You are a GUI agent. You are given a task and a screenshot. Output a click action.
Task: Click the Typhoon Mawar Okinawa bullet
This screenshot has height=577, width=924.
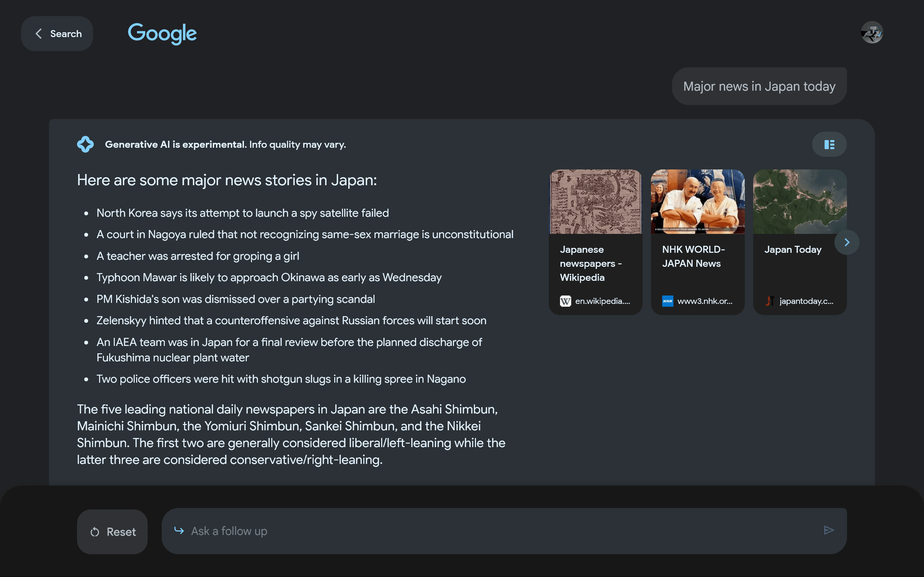click(269, 277)
